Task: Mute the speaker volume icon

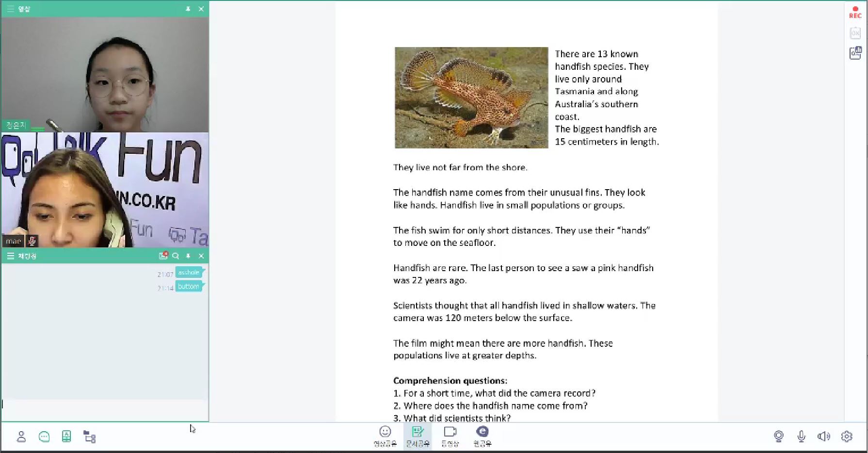Action: (x=823, y=437)
